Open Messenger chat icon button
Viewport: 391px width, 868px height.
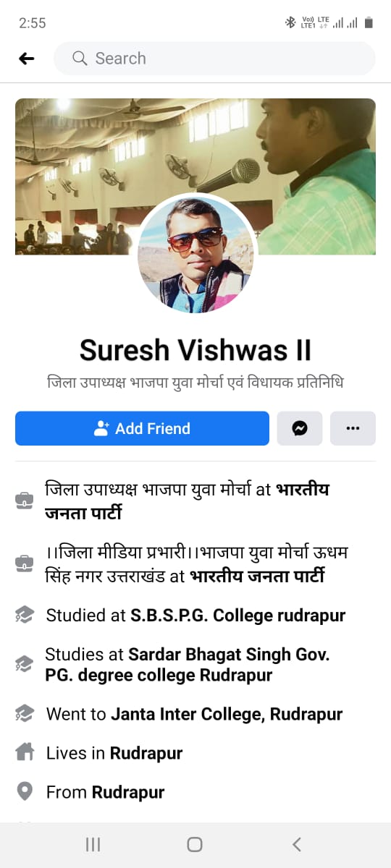tap(300, 428)
